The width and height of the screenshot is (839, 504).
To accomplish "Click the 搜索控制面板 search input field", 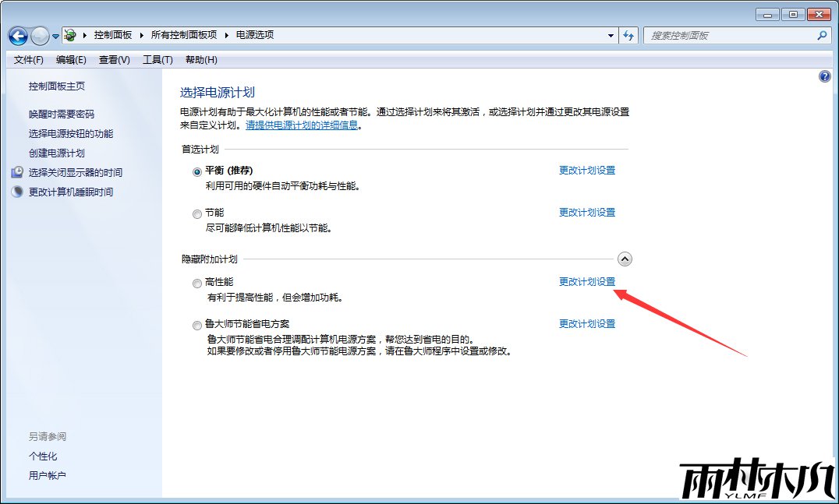I will pyautogui.click(x=729, y=35).
